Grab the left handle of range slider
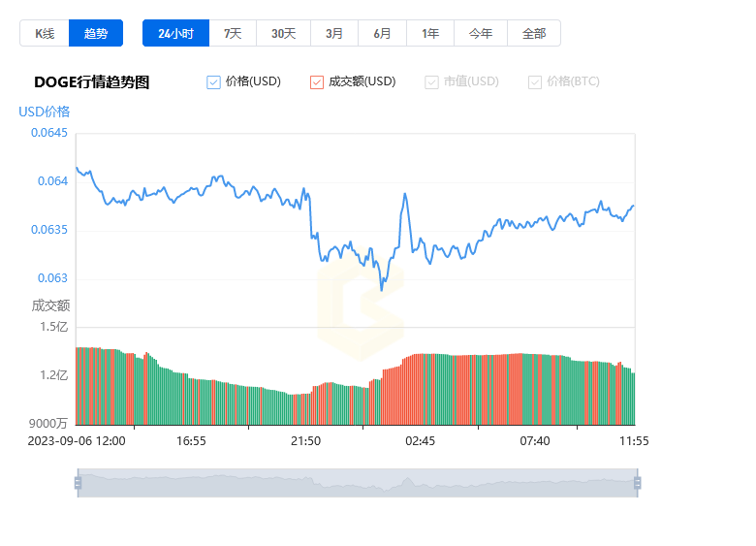Screen dimensions: 756x546 click(79, 483)
